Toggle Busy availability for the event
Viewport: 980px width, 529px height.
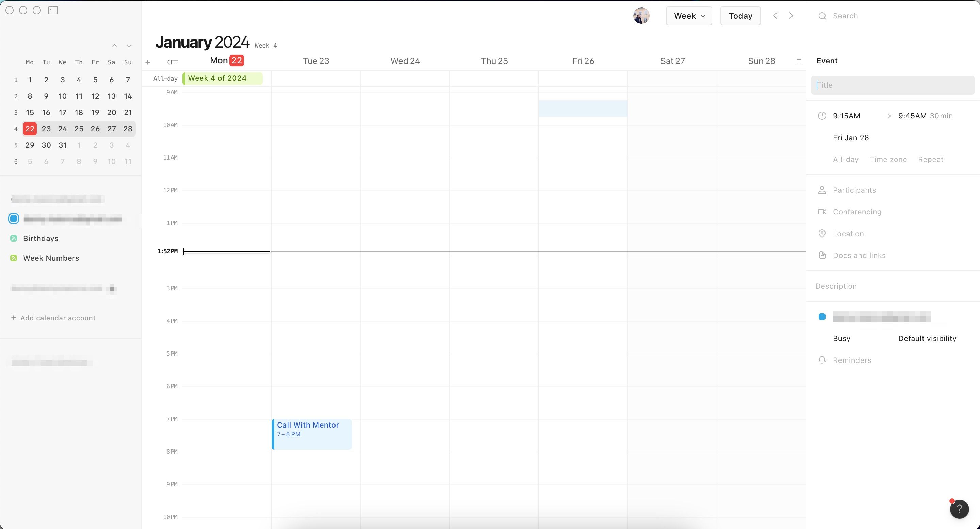(x=842, y=338)
